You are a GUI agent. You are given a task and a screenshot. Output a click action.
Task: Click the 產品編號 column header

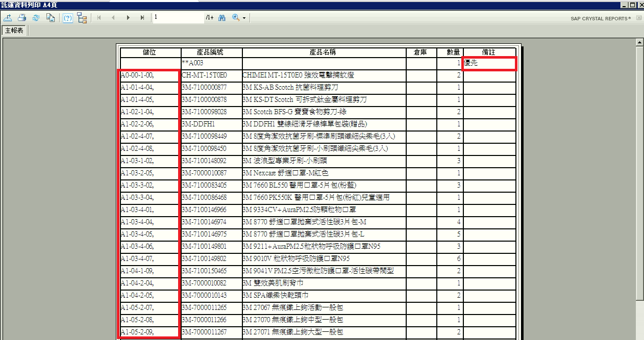tap(211, 52)
